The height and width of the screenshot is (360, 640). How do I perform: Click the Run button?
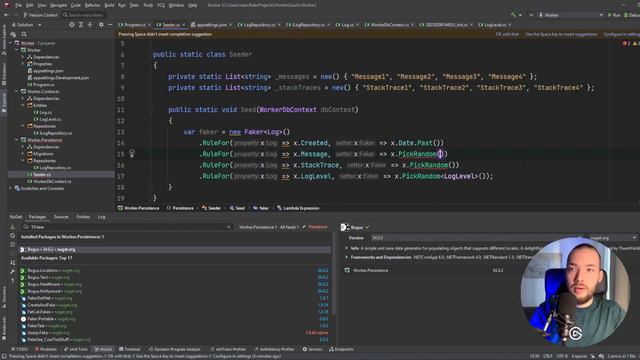coord(614,15)
